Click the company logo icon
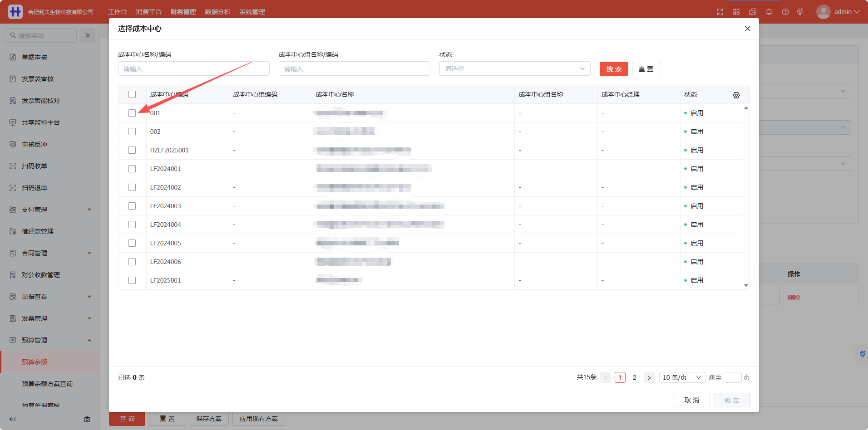Screen dimensions: 868x430 point(15,12)
